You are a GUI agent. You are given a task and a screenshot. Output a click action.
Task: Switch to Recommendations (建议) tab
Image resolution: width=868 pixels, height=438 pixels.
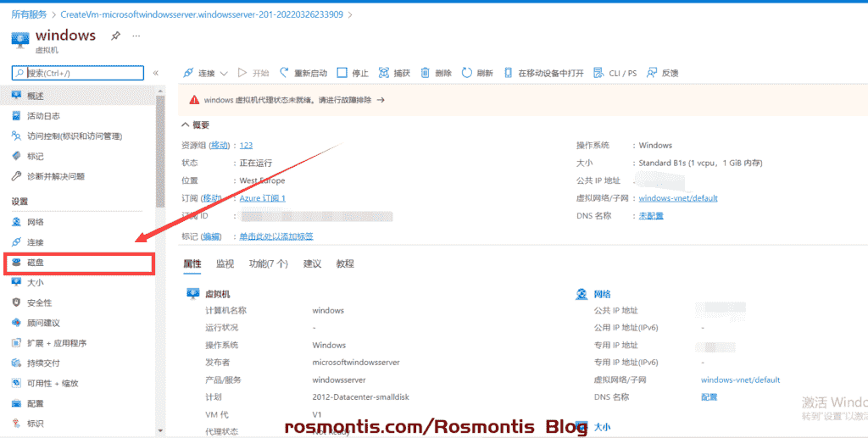coord(312,263)
